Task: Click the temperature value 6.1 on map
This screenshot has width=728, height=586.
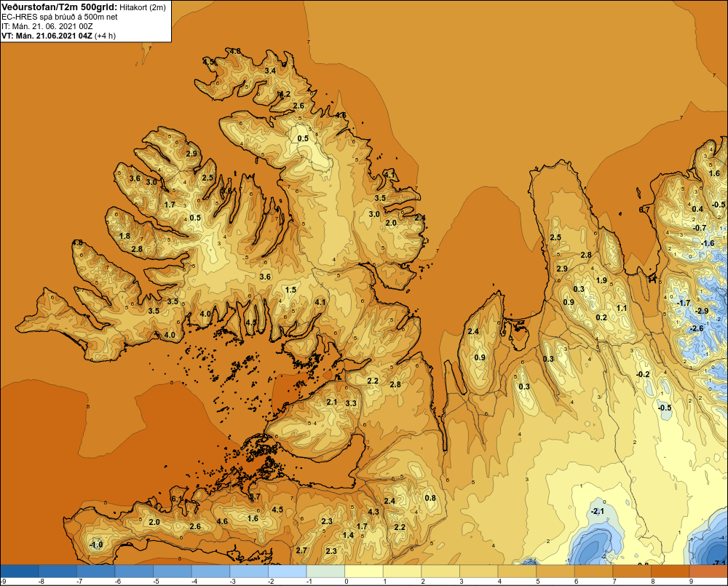Action: (x=177, y=499)
